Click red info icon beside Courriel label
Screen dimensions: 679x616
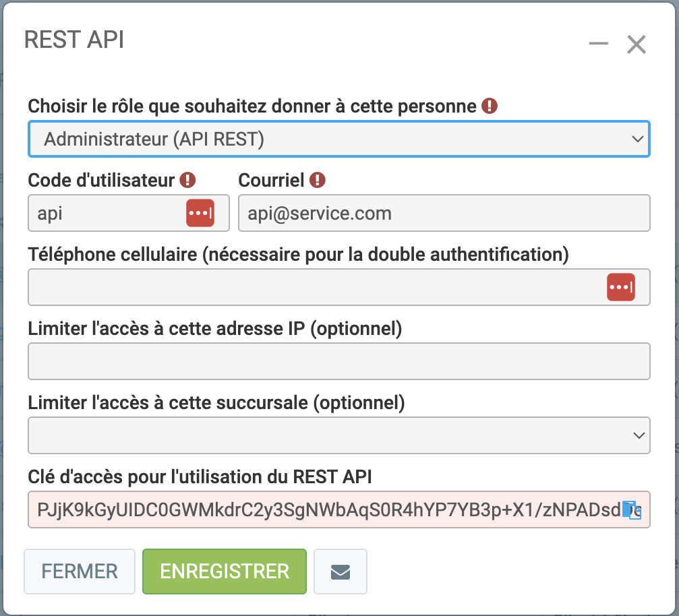tap(318, 180)
